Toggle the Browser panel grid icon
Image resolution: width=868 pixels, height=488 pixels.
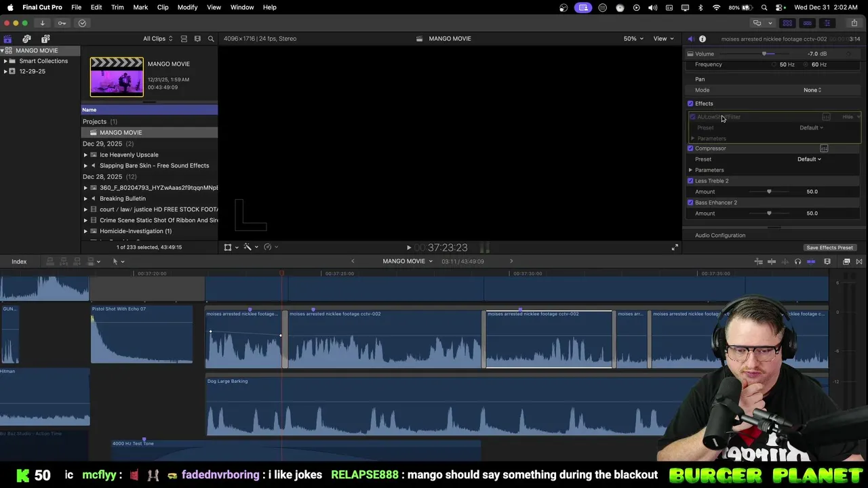click(x=787, y=23)
